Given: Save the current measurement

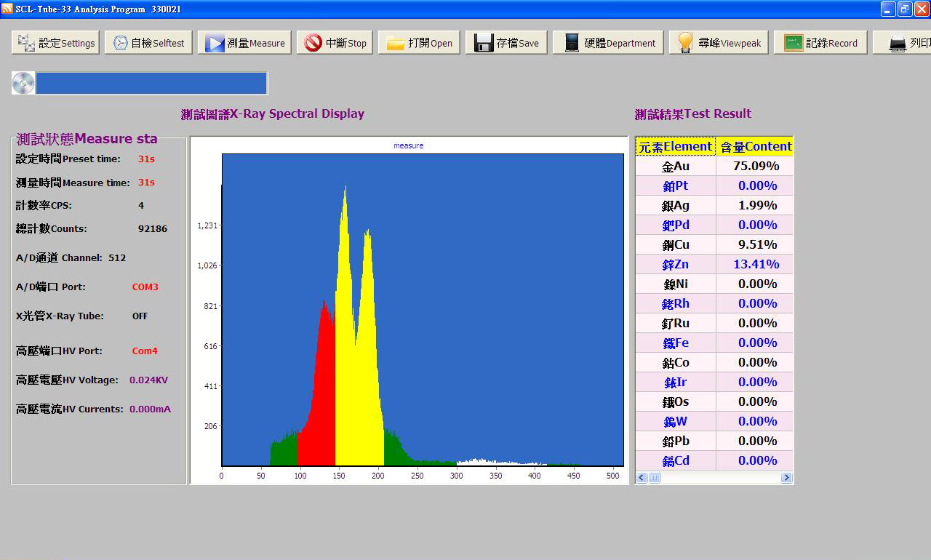Looking at the screenshot, I should point(506,43).
